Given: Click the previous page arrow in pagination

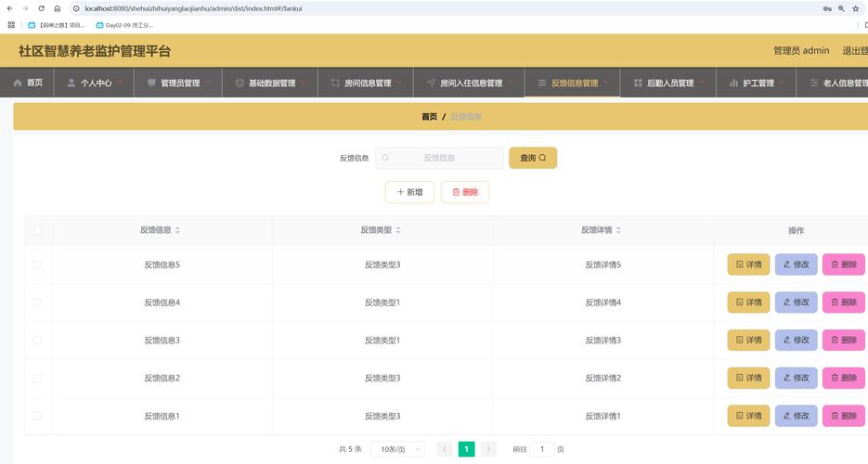Looking at the screenshot, I should pos(445,449).
